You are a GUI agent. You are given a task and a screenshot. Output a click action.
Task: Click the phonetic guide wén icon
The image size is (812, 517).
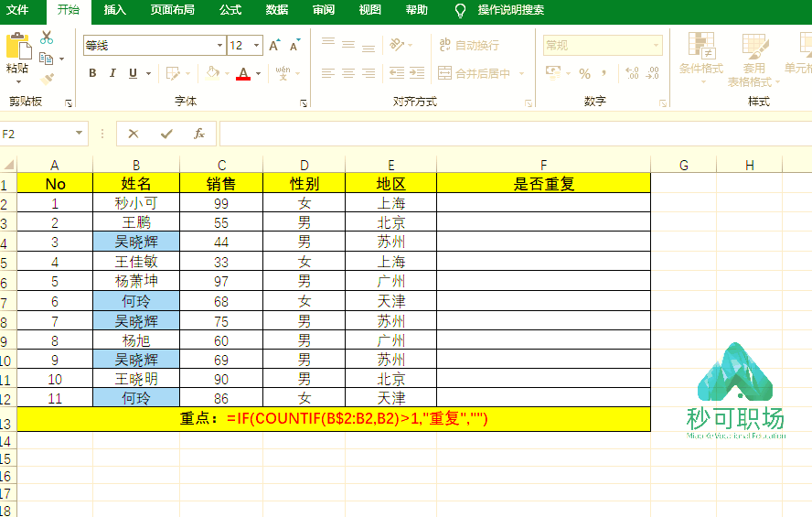click(x=283, y=73)
